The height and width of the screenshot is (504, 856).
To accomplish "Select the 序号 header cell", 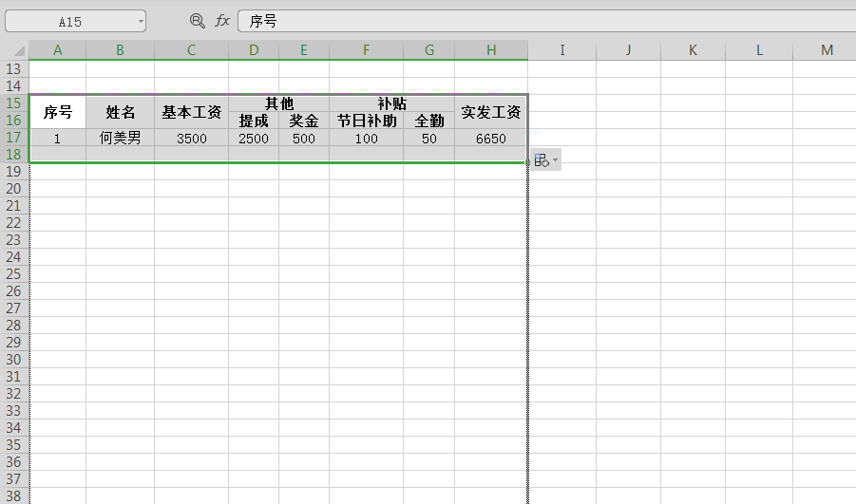I will click(58, 112).
